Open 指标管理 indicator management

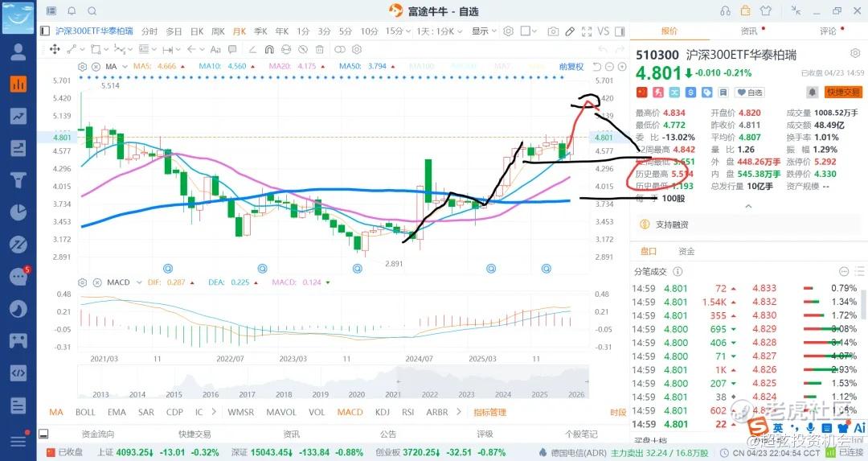(490, 412)
